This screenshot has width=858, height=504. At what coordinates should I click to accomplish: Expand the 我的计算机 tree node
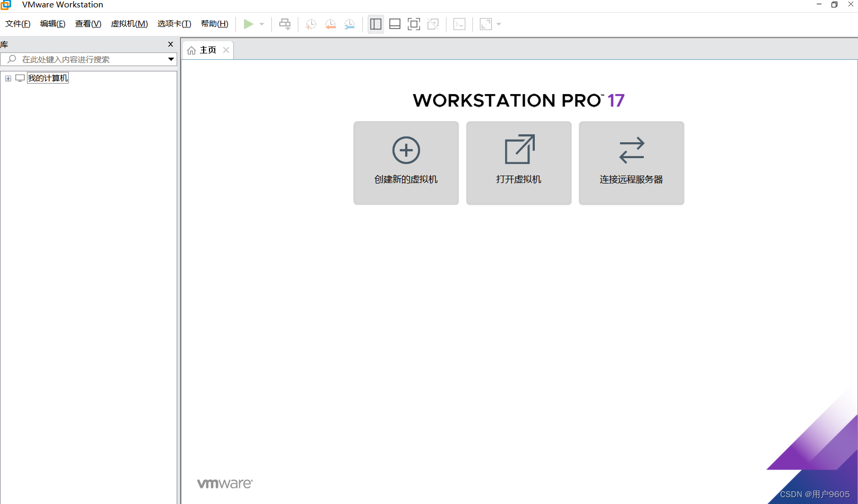8,78
